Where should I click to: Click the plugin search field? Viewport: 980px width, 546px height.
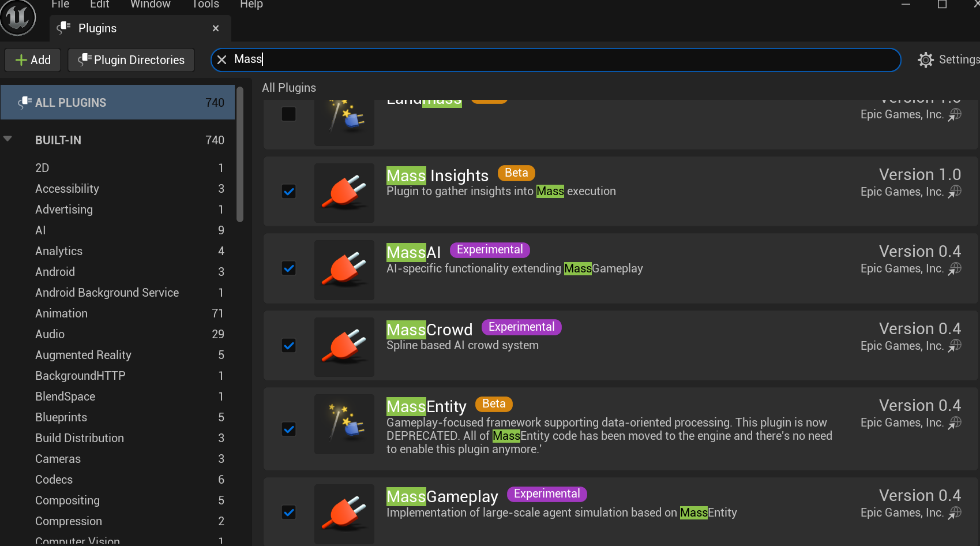tap(556, 60)
